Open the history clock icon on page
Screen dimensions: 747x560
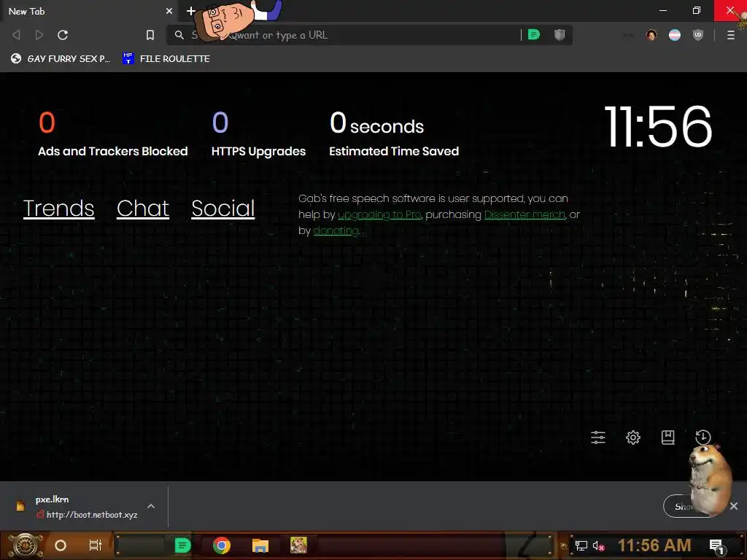pos(703,437)
